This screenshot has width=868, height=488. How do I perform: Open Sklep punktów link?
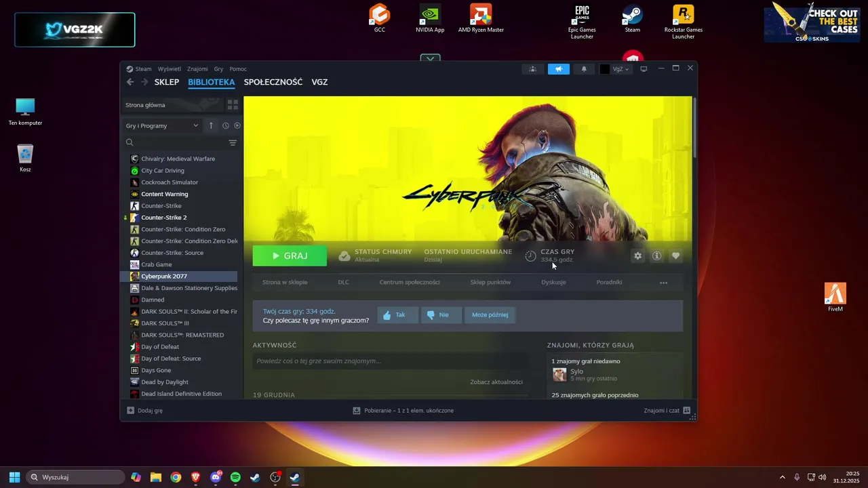click(x=490, y=282)
